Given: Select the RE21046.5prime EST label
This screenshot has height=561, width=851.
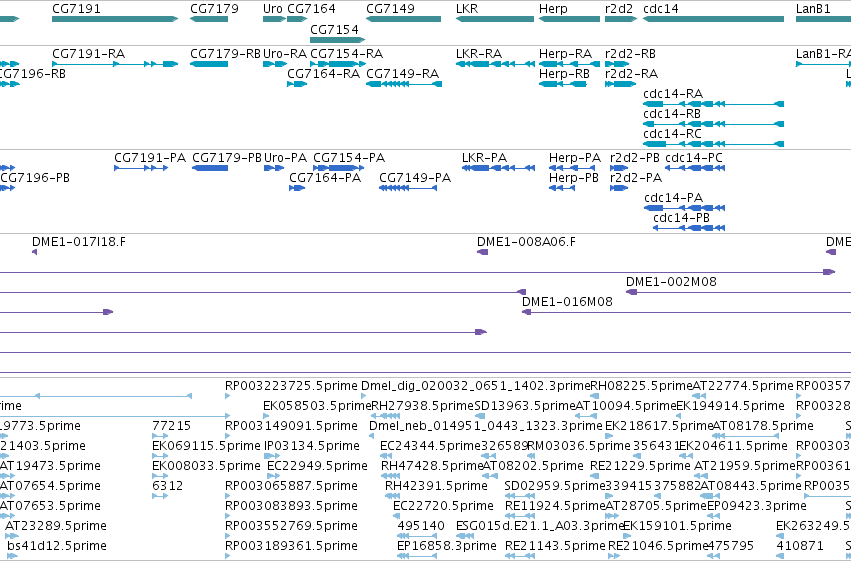Looking at the screenshot, I should pyautogui.click(x=659, y=546).
